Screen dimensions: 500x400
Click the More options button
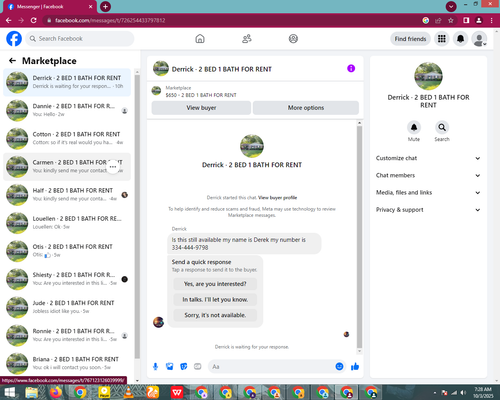[x=306, y=108]
